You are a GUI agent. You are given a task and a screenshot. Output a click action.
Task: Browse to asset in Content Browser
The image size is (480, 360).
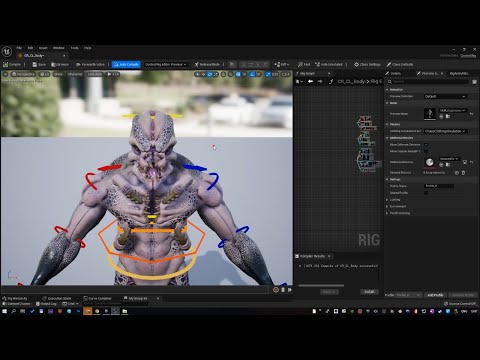pyautogui.click(x=60, y=64)
